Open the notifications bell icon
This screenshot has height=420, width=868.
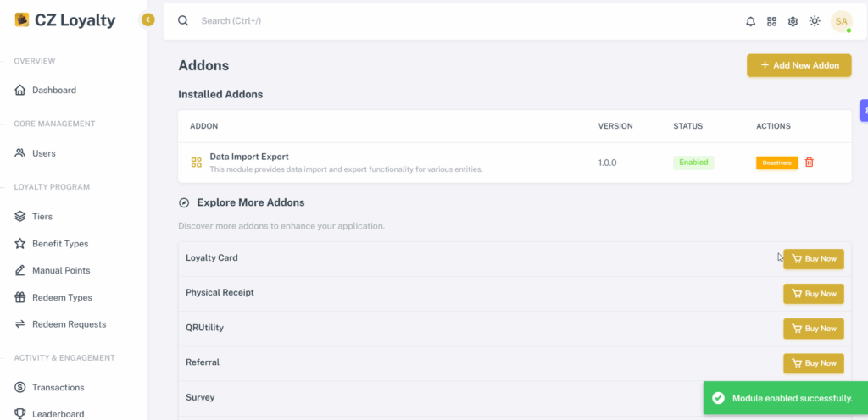[x=751, y=21]
